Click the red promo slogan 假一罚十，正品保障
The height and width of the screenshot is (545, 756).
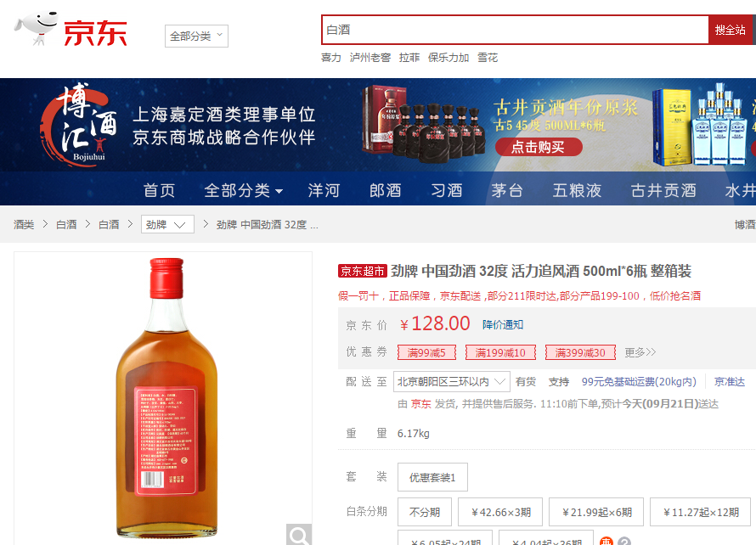tap(519, 296)
